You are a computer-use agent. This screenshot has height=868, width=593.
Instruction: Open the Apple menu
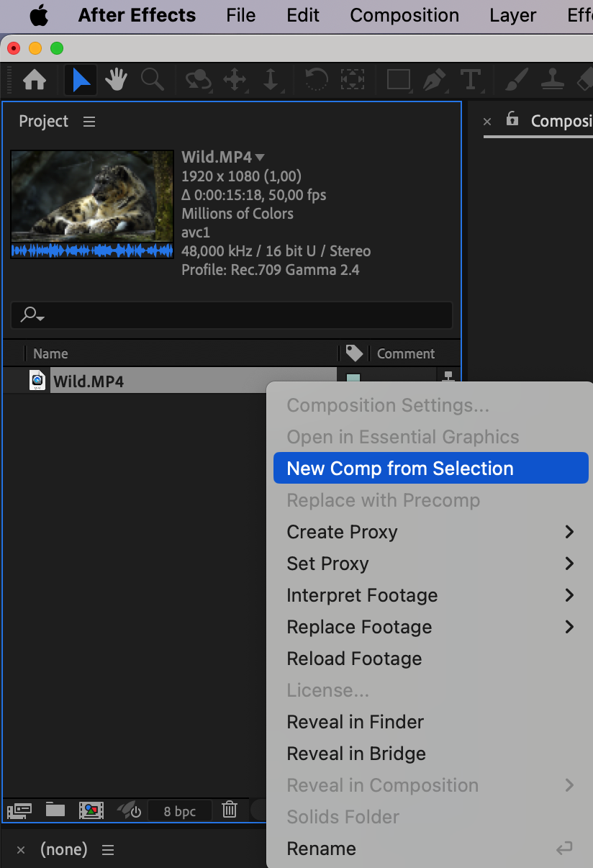(x=38, y=15)
